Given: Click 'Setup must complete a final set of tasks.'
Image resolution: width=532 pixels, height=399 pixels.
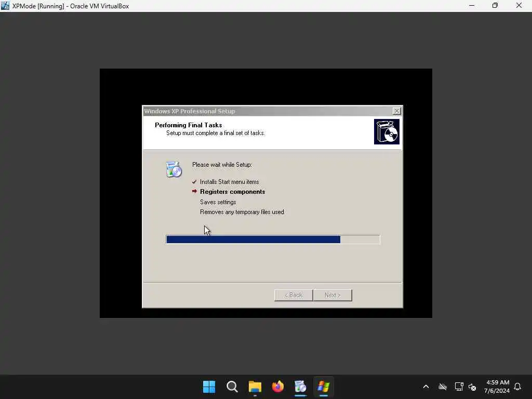Looking at the screenshot, I should [x=216, y=133].
